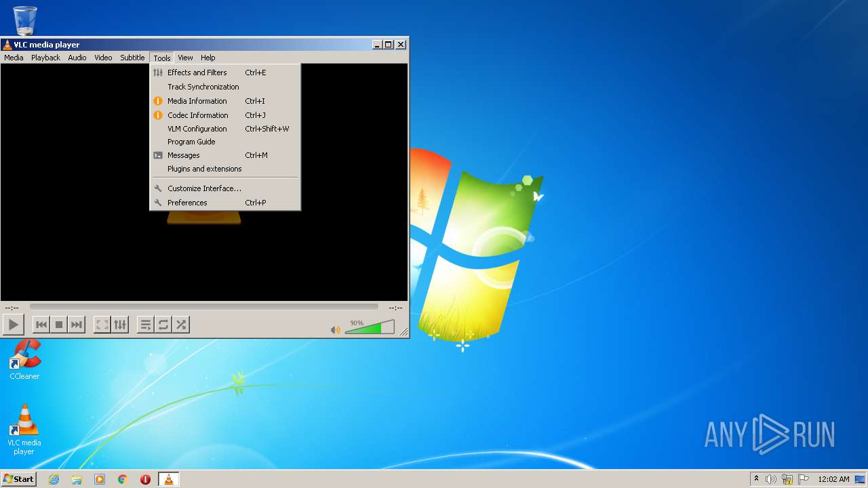Open the Video menu

click(103, 58)
